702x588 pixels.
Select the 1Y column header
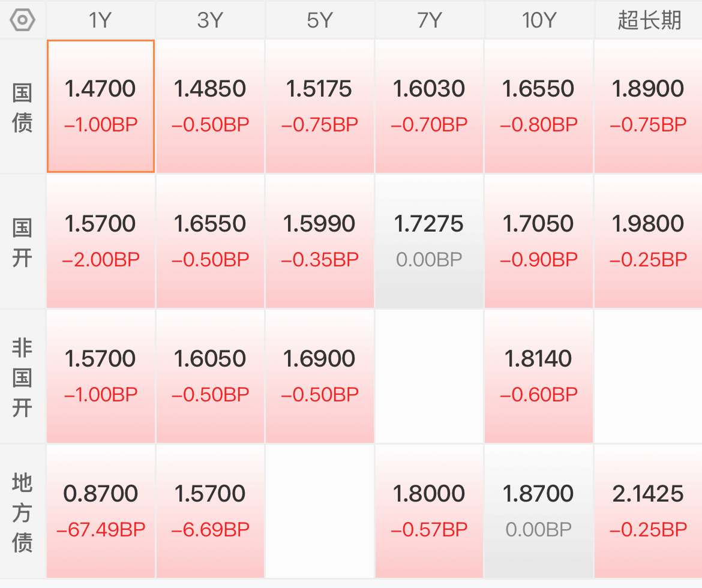click(x=101, y=20)
